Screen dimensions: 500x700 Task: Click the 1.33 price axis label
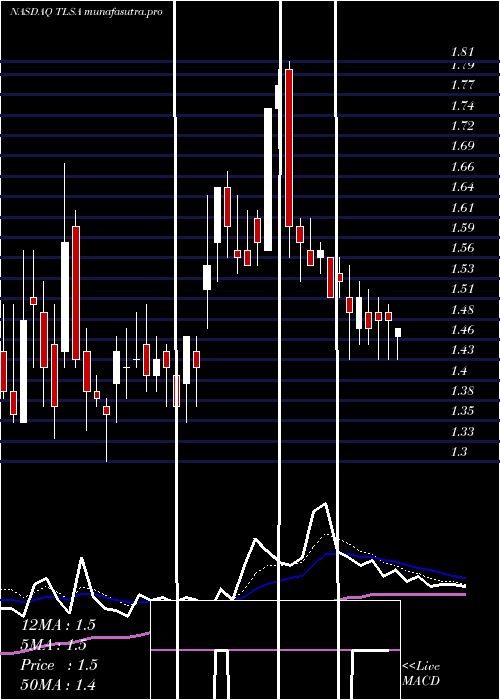(x=462, y=432)
